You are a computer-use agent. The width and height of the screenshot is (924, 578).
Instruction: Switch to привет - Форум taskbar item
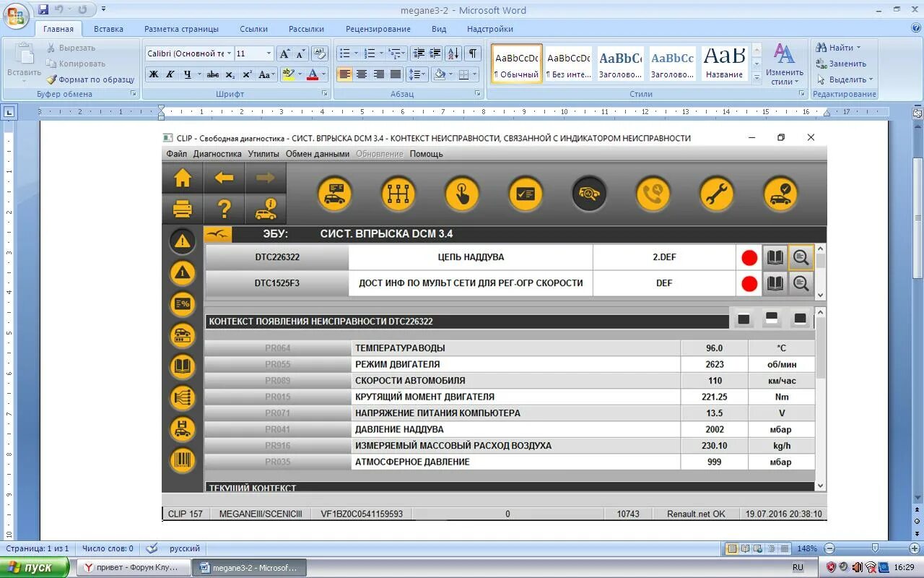point(133,567)
